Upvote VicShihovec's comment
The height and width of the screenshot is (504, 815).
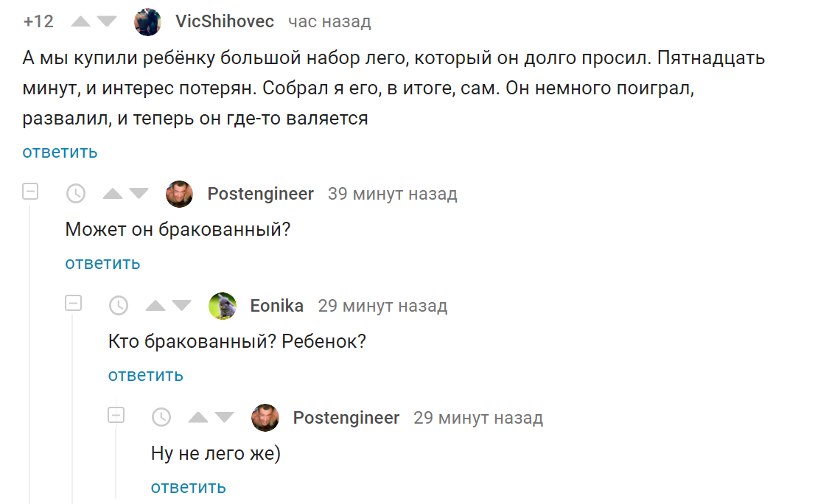tap(80, 21)
